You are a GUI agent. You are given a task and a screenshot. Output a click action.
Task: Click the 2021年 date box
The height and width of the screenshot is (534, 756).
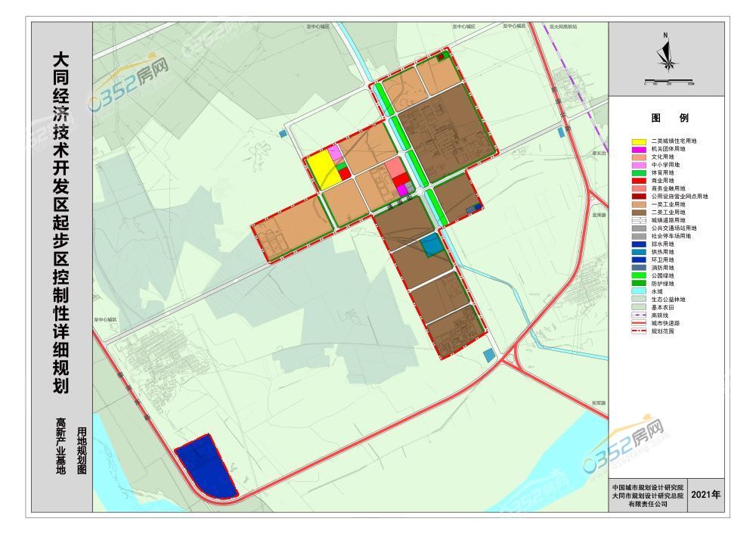tap(706, 495)
